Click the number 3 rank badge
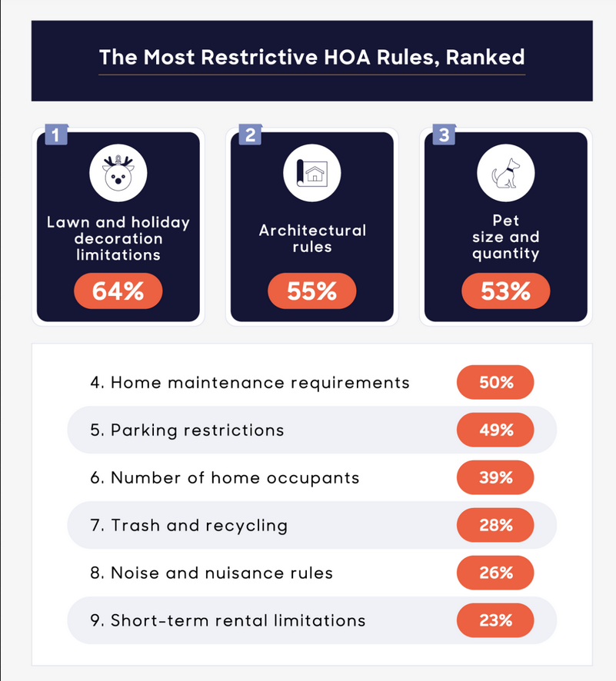Image resolution: width=616 pixels, height=681 pixels. (443, 135)
